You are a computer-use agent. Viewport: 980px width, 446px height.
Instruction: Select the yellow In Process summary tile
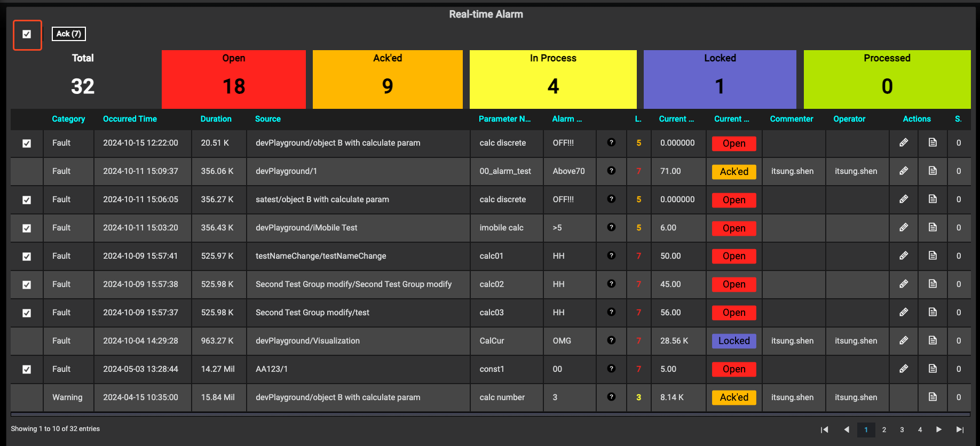pos(552,79)
